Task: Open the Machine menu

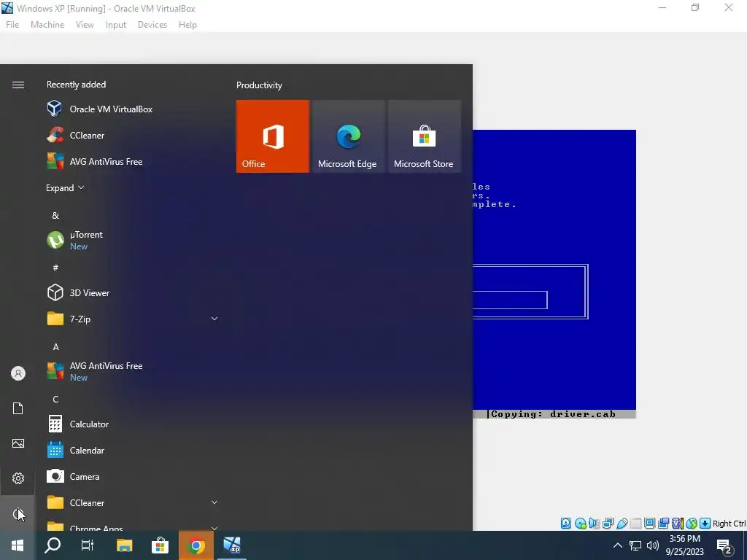Action: pos(47,25)
